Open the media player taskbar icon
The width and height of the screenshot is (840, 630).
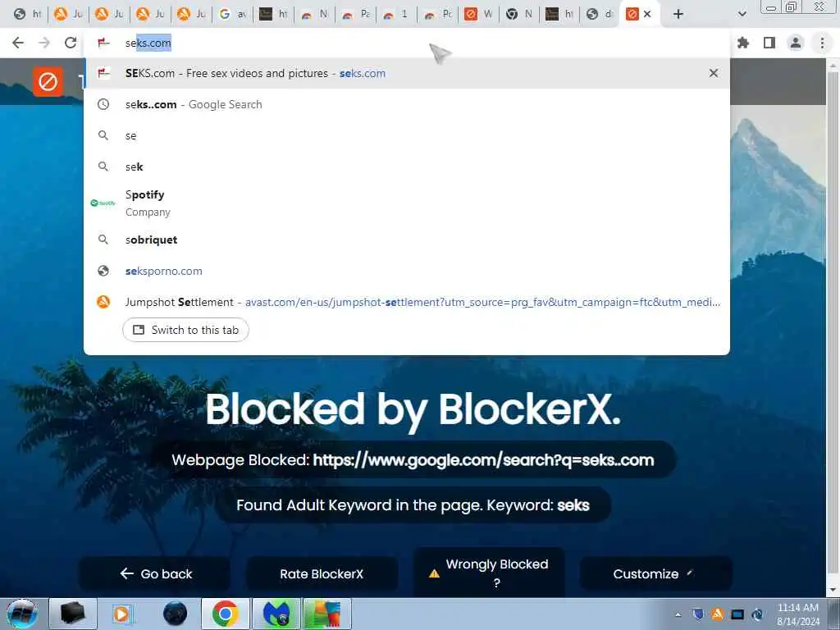(121, 614)
